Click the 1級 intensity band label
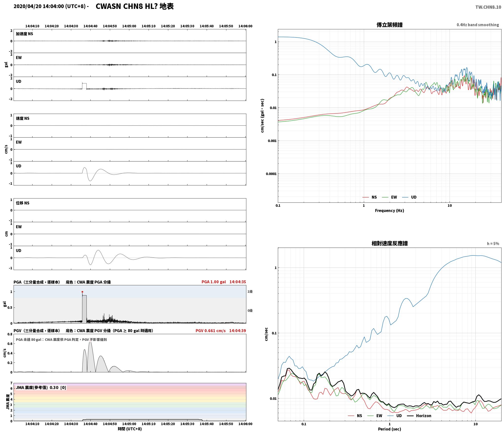 pyautogui.click(x=250, y=291)
